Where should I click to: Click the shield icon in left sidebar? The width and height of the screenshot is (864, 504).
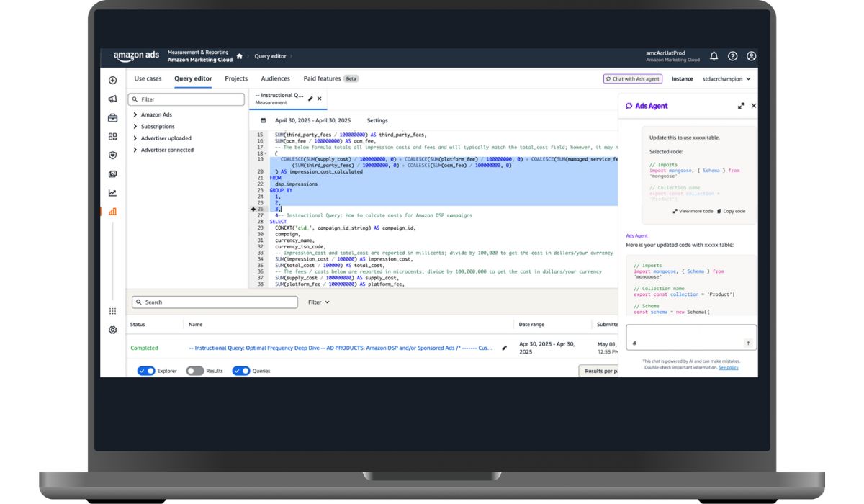112,156
